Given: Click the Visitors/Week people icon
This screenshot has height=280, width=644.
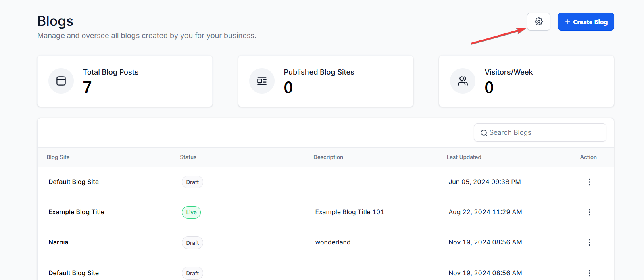Looking at the screenshot, I should click(x=463, y=81).
